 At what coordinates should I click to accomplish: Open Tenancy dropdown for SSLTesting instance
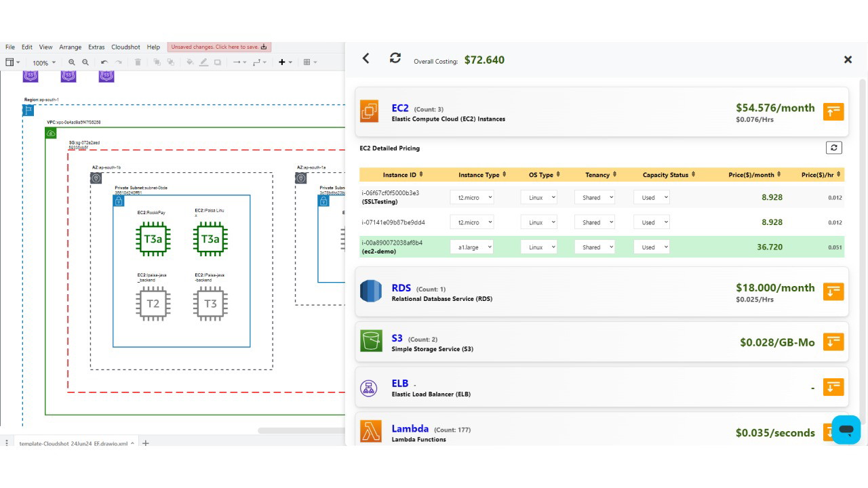point(594,197)
